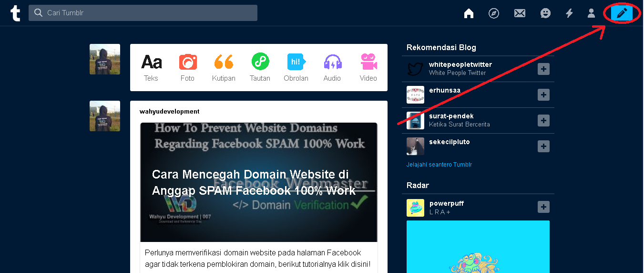Follow surat-pendek with plus button

(x=543, y=121)
